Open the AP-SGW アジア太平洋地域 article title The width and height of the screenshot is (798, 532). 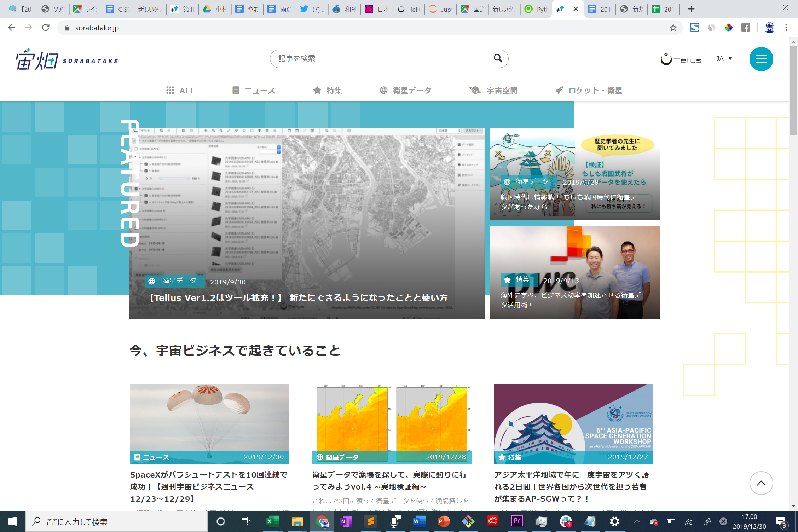572,487
